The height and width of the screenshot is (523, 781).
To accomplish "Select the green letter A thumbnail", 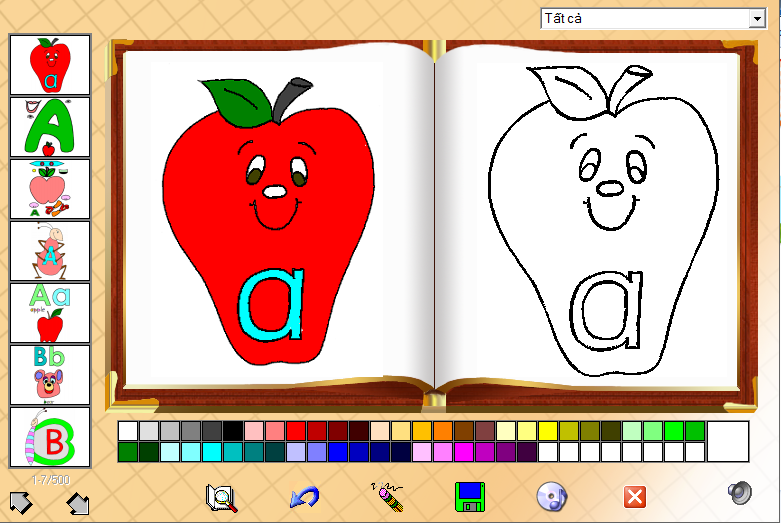I will pyautogui.click(x=50, y=127).
